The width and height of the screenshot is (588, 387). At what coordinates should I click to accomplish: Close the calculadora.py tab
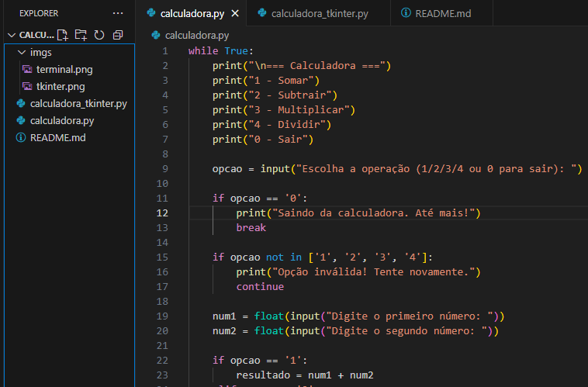(235, 13)
